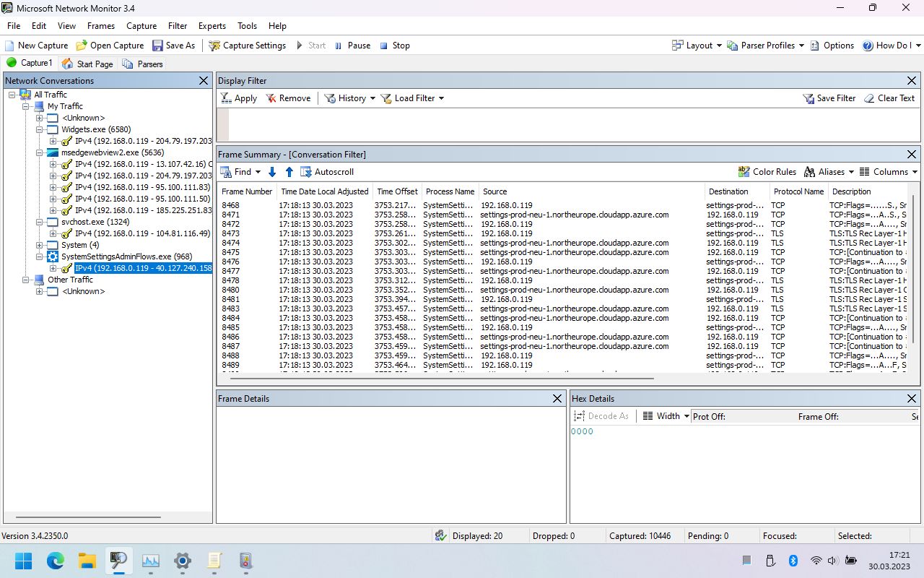
Task: Apply the display filter
Action: pyautogui.click(x=238, y=98)
